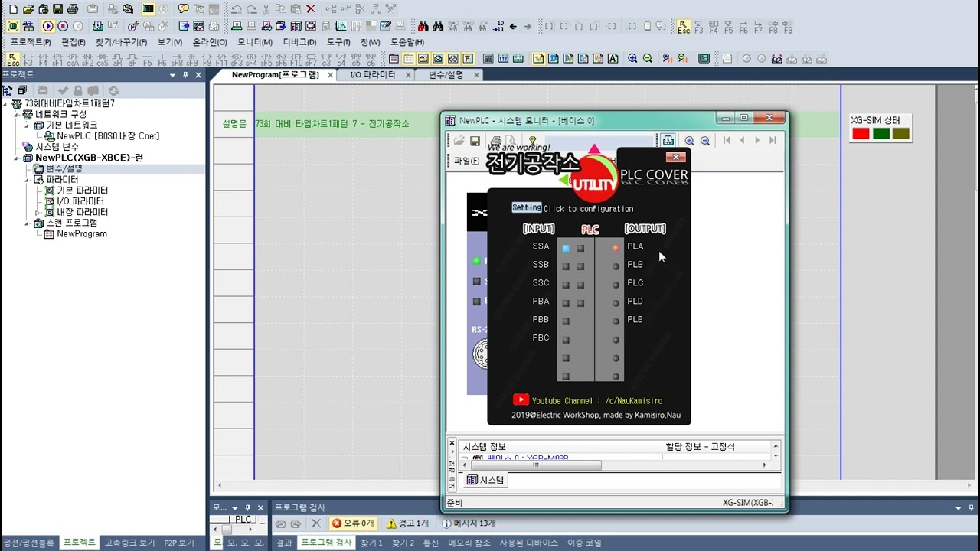Click the Zoom In magnifier in main toolbar

click(x=632, y=59)
